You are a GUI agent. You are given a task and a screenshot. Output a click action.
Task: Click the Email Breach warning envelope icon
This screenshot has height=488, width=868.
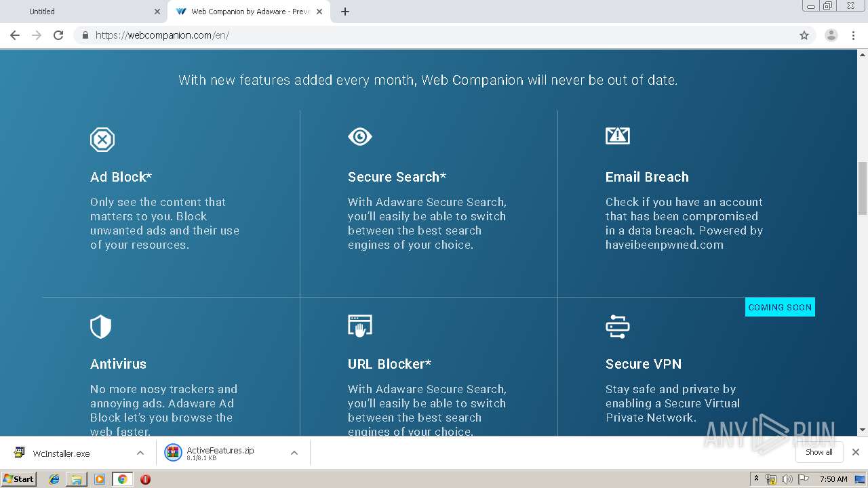point(618,136)
